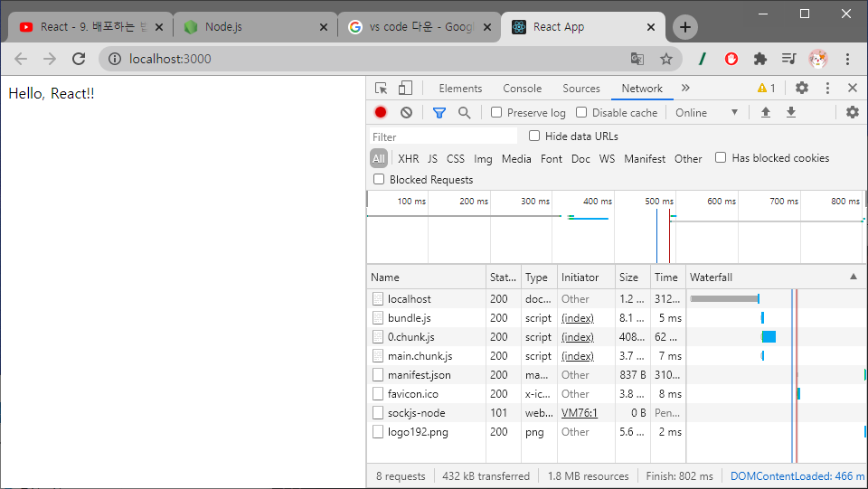The image size is (868, 489).
Task: Filter requests by CSS
Action: pos(456,159)
